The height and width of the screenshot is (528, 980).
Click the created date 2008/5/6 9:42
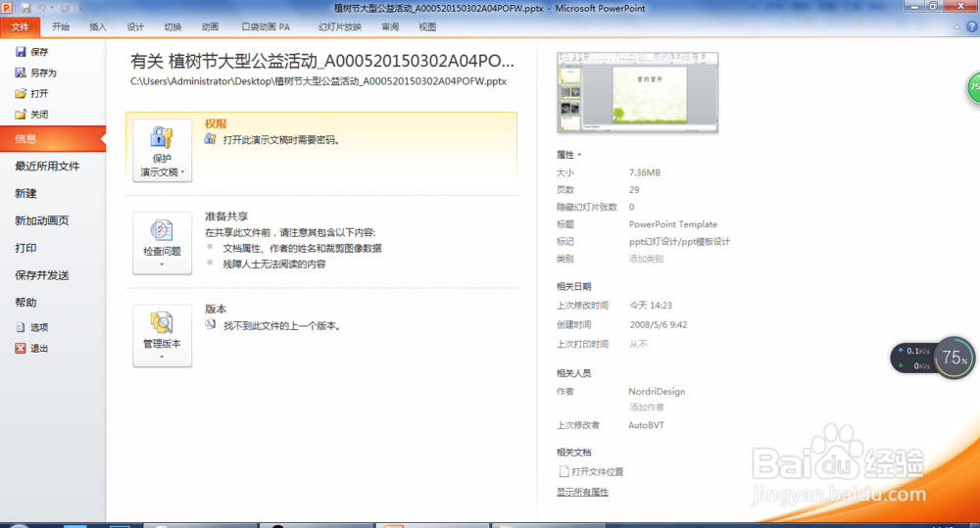(659, 325)
